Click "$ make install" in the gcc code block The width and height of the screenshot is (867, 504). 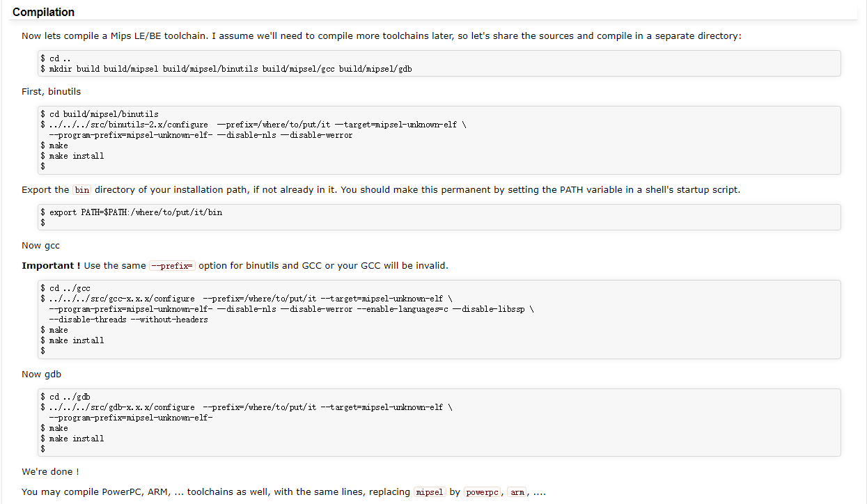click(x=72, y=340)
